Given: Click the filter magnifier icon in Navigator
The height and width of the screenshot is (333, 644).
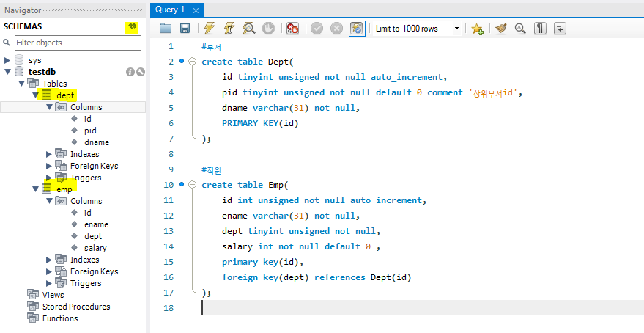Looking at the screenshot, I should [x=7, y=43].
